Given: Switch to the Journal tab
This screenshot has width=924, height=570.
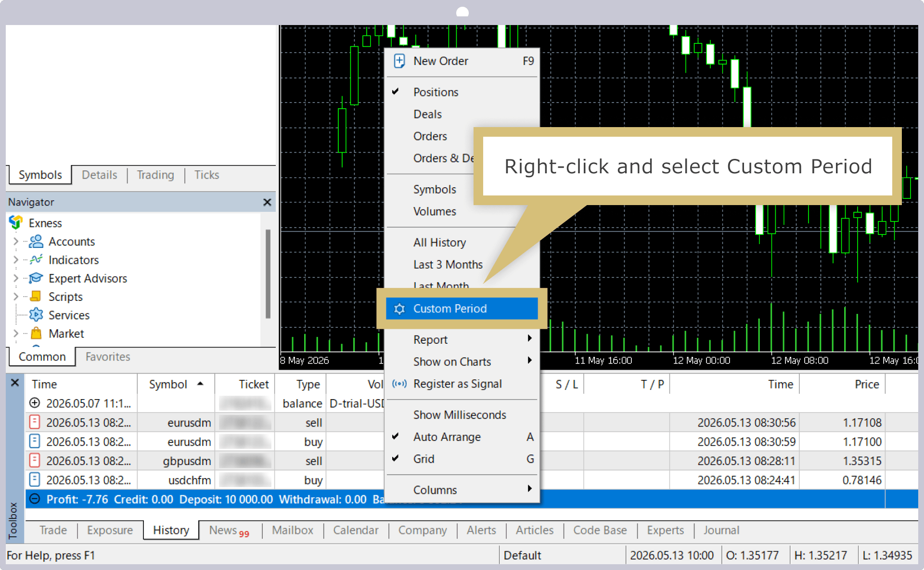Looking at the screenshot, I should click(x=721, y=530).
